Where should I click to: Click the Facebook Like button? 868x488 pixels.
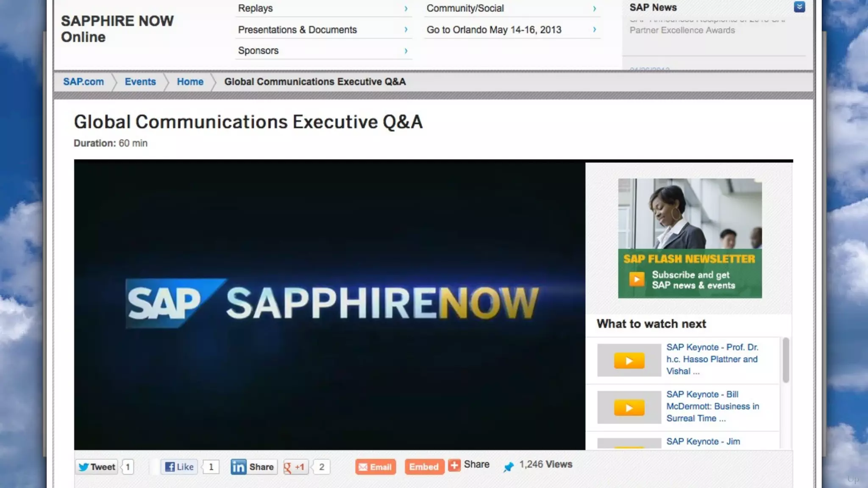[179, 467]
